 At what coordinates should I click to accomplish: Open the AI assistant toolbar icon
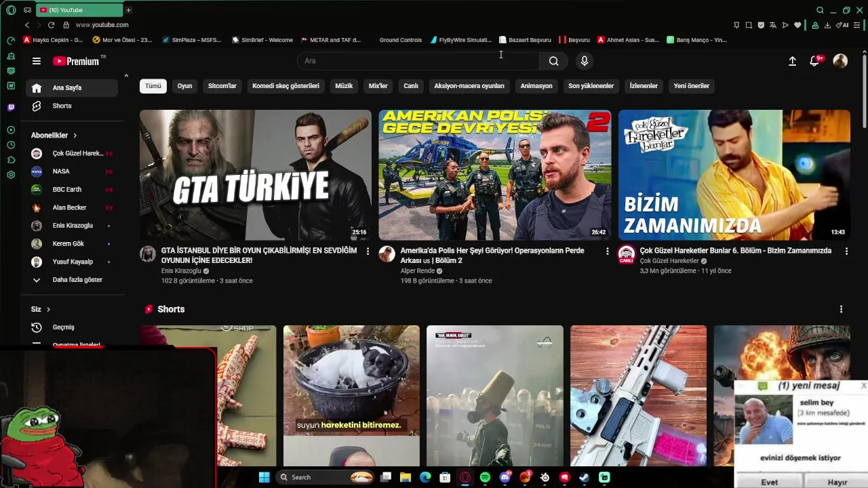842,25
